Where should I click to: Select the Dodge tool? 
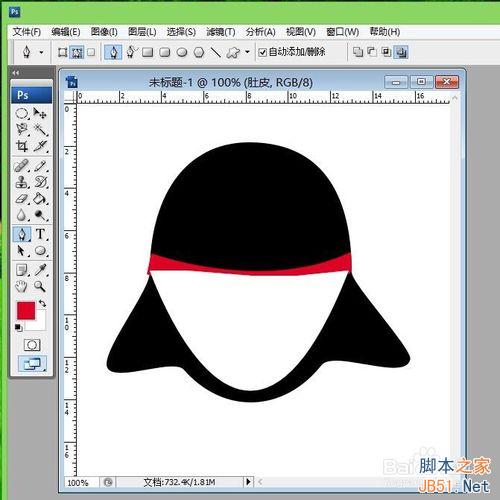point(40,215)
